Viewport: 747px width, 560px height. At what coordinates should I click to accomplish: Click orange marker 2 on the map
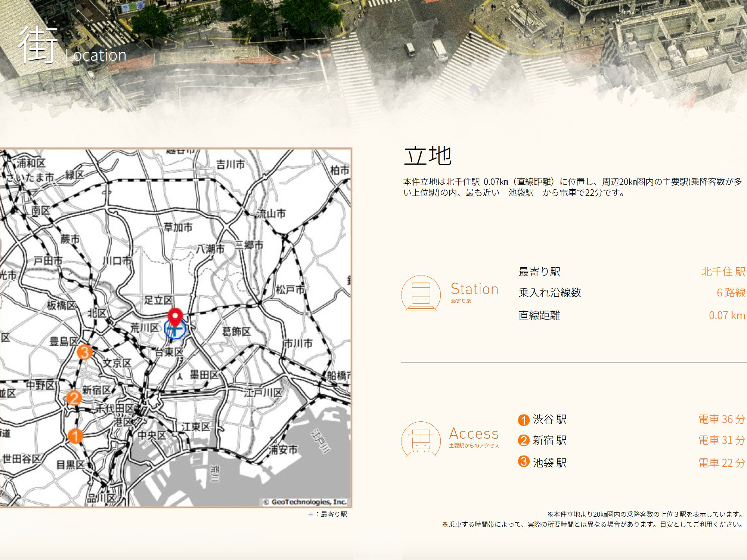point(74,398)
